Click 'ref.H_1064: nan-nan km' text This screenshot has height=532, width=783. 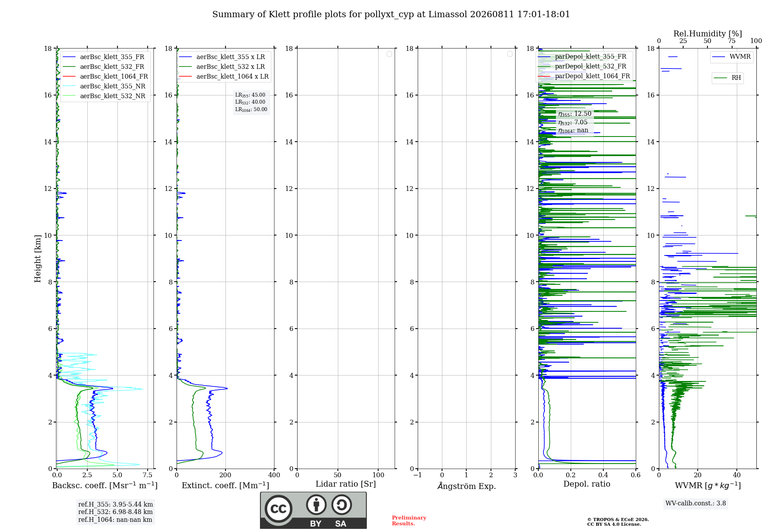(115, 520)
